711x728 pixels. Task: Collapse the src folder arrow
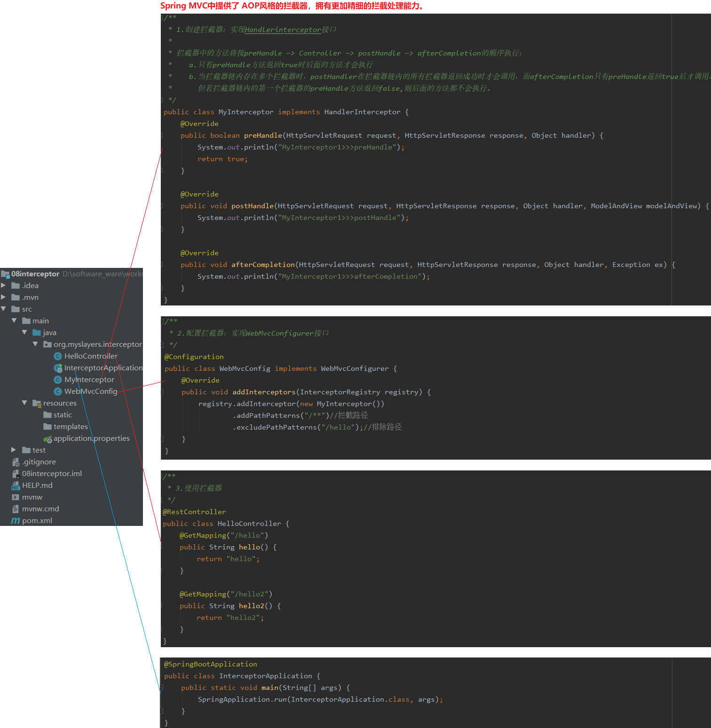(x=4, y=309)
